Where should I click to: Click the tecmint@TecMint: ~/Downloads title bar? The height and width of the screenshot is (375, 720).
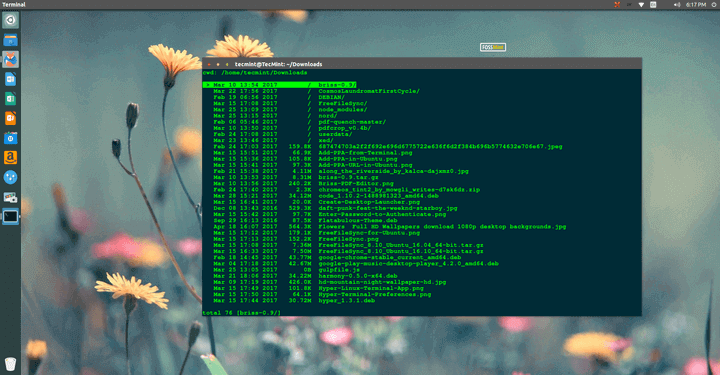(x=278, y=64)
